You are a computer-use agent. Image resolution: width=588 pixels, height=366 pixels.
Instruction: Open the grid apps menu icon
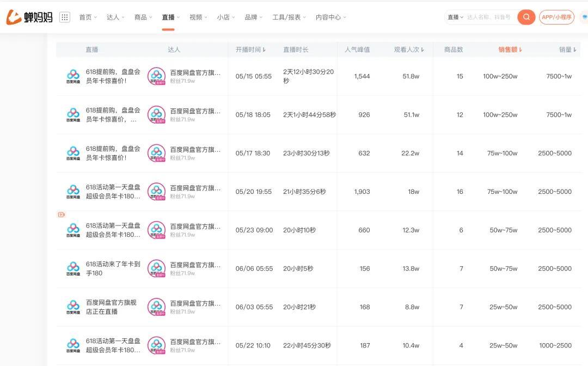[x=64, y=17]
